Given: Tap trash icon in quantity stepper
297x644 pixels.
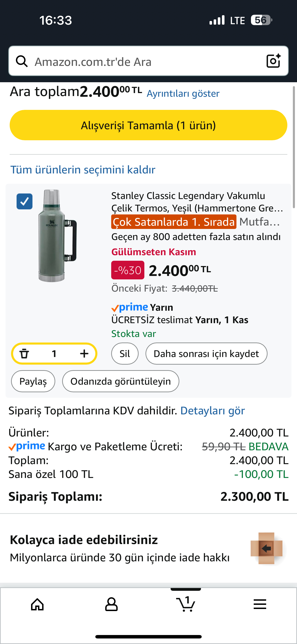Looking at the screenshot, I should (24, 354).
